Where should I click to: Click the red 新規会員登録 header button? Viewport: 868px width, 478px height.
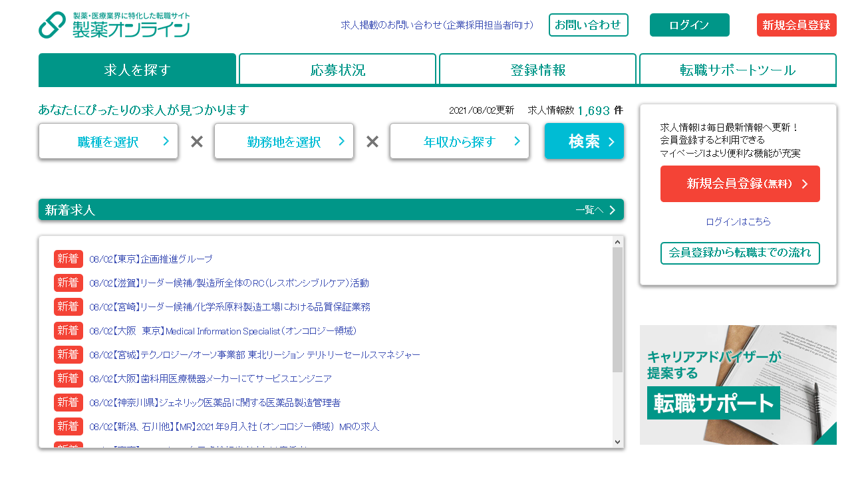point(796,25)
